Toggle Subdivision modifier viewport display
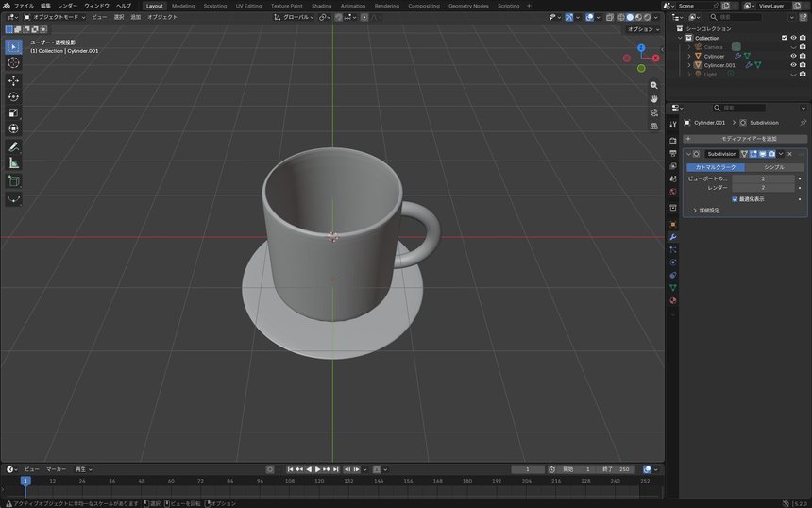 pyautogui.click(x=762, y=154)
